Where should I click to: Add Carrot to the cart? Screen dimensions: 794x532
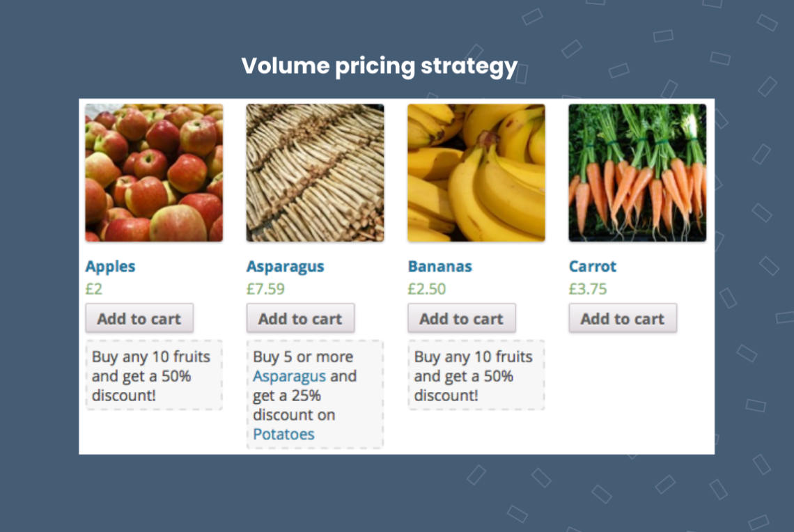(x=622, y=318)
